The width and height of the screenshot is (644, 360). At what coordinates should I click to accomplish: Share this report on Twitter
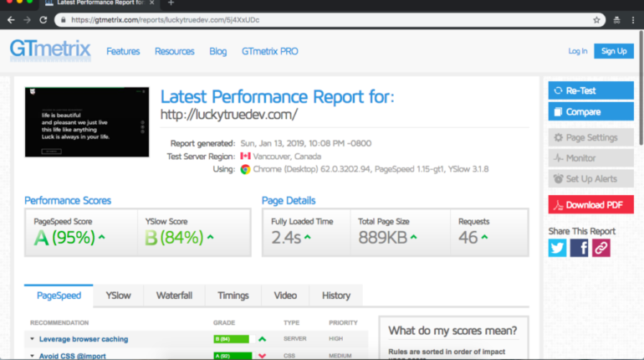pyautogui.click(x=558, y=248)
